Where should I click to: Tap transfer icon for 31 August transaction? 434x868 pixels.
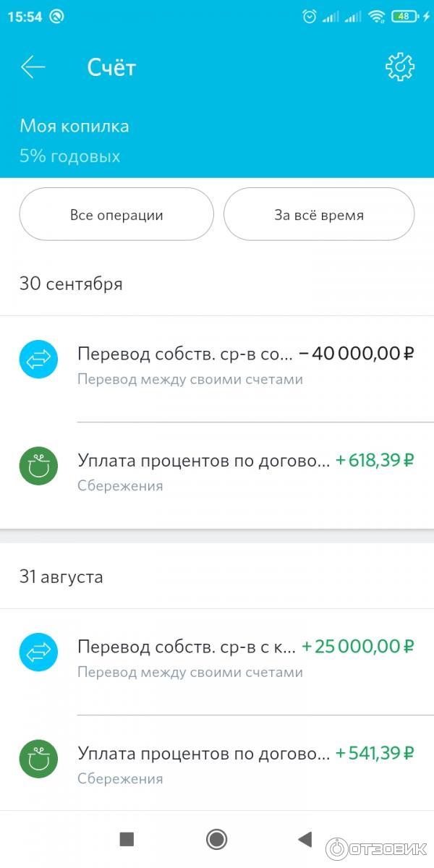point(38,652)
